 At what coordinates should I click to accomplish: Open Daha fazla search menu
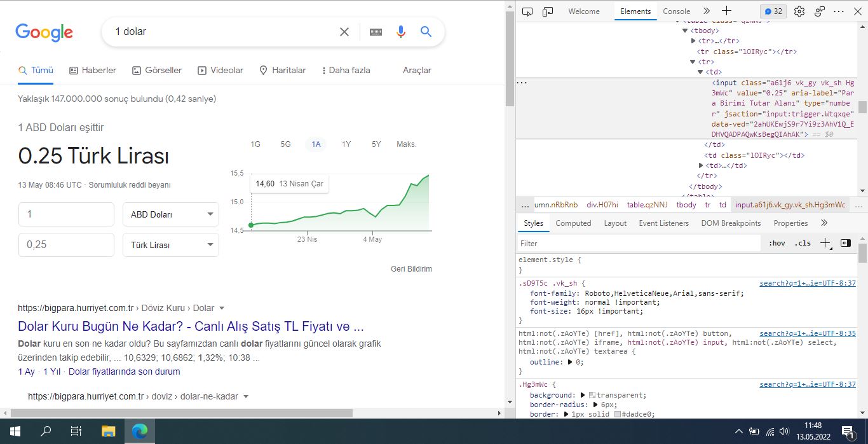coord(346,70)
